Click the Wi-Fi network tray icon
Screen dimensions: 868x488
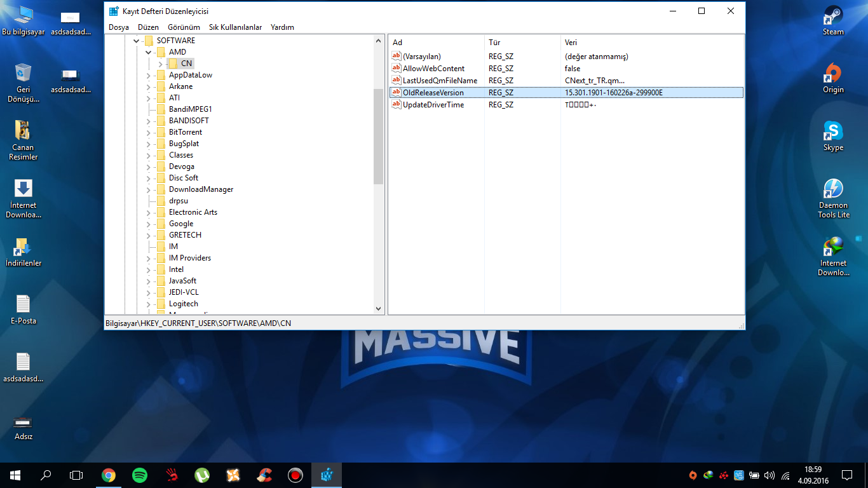[x=785, y=475]
